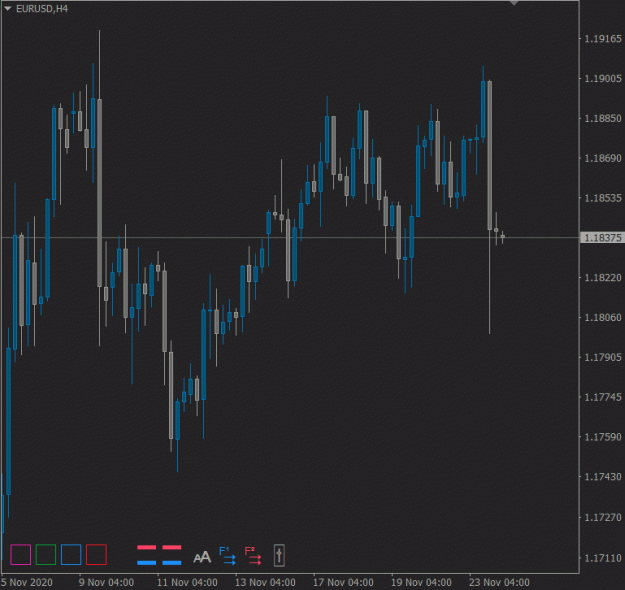Click the blue square button

71,555
